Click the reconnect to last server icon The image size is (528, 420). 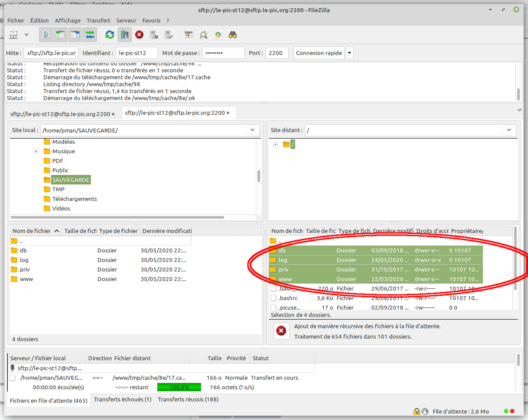(169, 35)
